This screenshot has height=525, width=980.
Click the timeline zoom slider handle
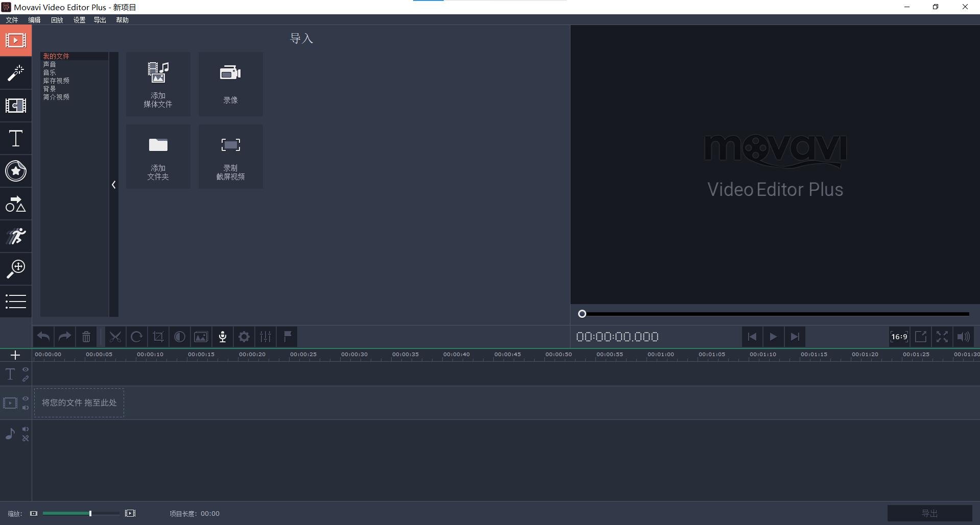tap(90, 513)
